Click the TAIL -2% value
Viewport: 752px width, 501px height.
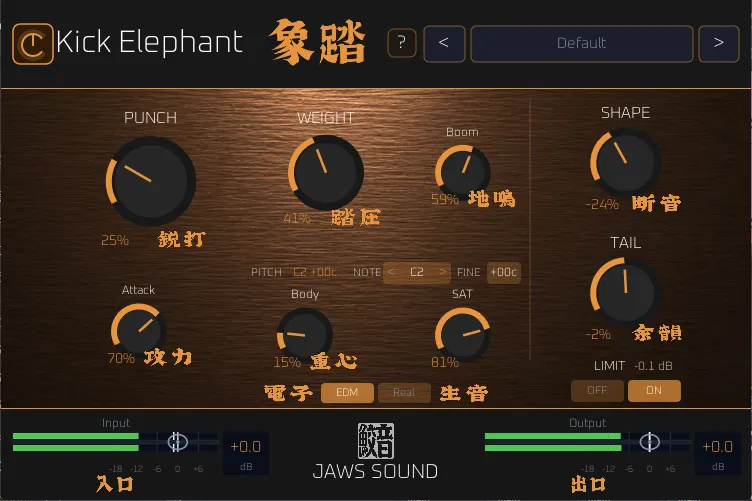pyautogui.click(x=599, y=334)
